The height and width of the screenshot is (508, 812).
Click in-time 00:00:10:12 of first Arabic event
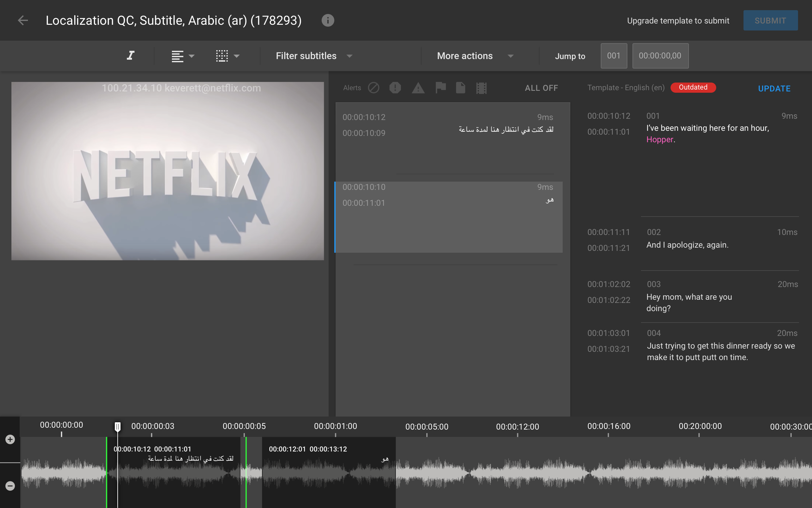364,117
